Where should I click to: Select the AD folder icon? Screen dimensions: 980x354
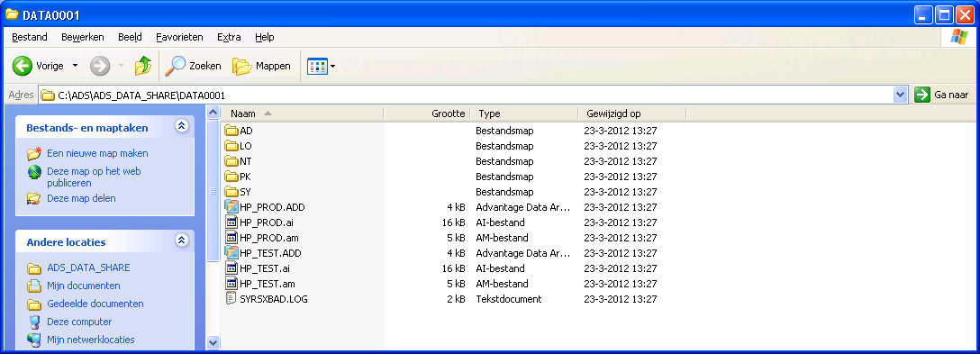point(231,131)
